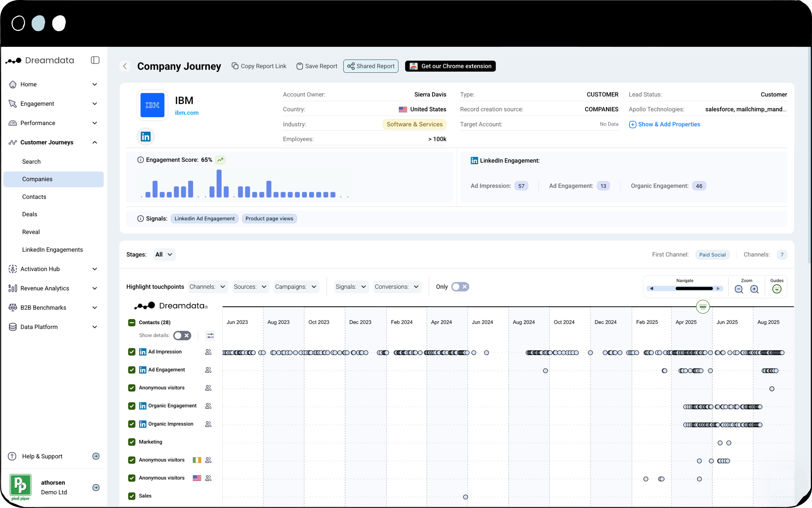The width and height of the screenshot is (812, 508).
Task: Toggle the Show details switch
Action: point(182,335)
